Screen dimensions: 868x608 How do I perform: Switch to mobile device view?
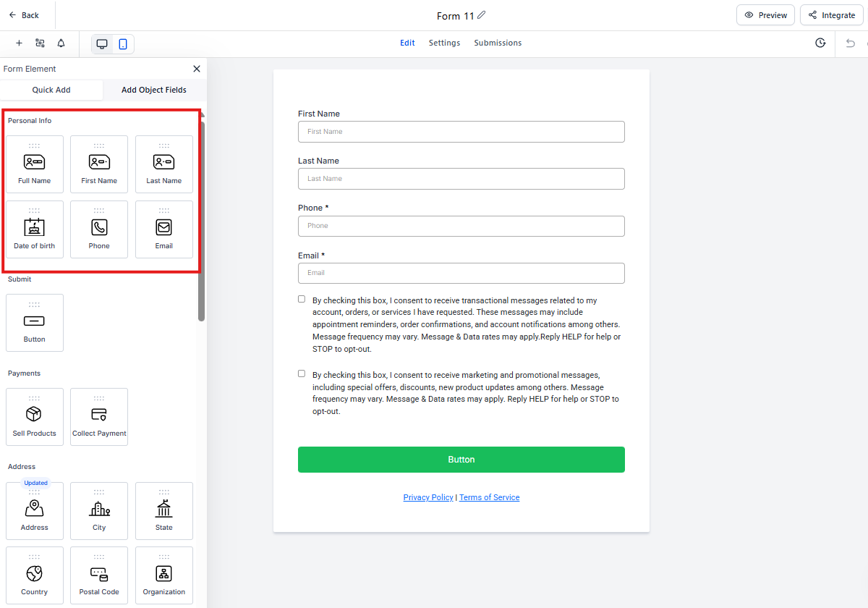pos(123,44)
